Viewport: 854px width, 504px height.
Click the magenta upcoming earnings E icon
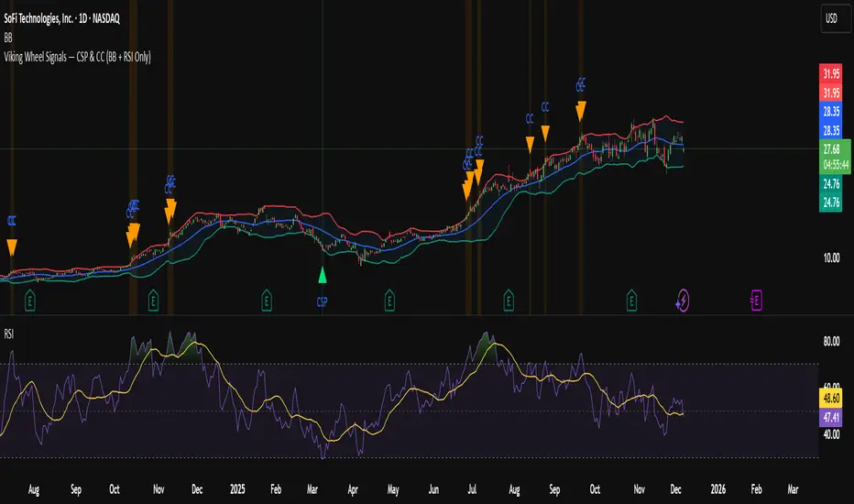[756, 301]
